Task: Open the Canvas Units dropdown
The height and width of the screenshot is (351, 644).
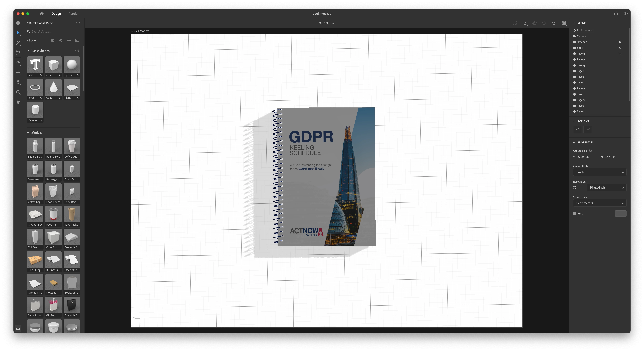Action: pyautogui.click(x=600, y=172)
